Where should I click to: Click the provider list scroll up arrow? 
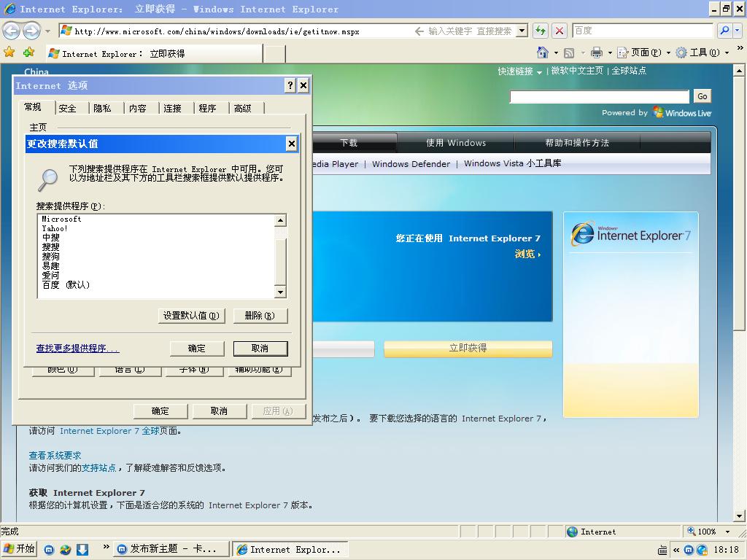(x=281, y=220)
